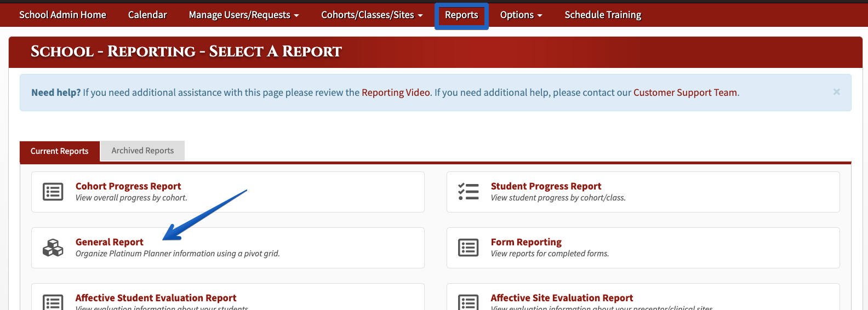This screenshot has width=868, height=310.
Task: Click the Form Reporting list icon
Action: click(x=469, y=248)
